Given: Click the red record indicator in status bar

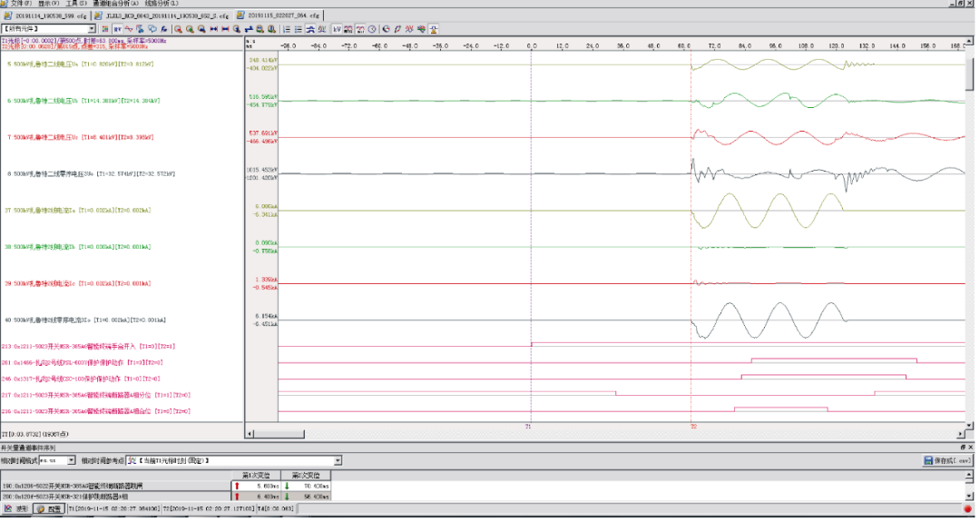Looking at the screenshot, I should (967, 509).
